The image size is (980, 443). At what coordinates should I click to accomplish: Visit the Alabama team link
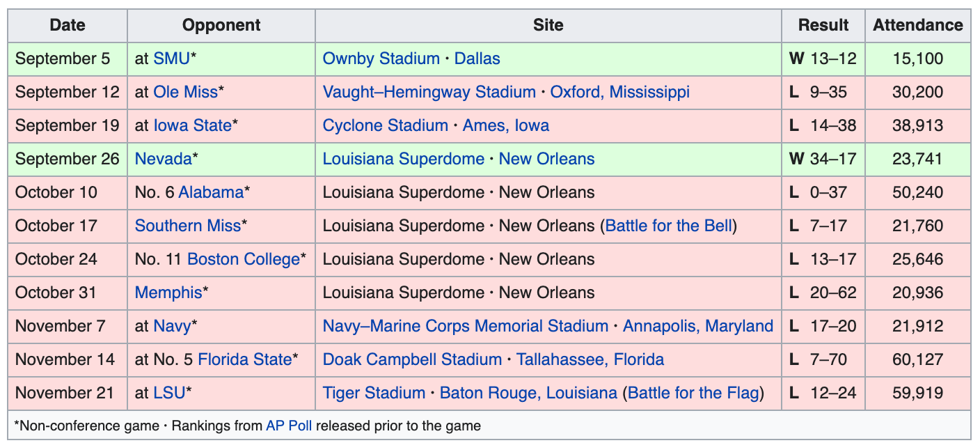211,192
